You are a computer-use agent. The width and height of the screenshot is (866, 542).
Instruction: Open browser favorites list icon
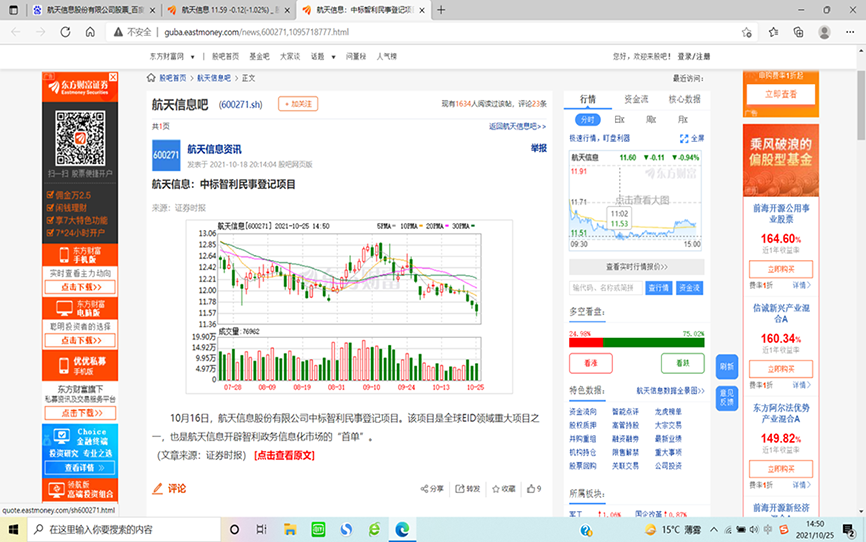[773, 32]
